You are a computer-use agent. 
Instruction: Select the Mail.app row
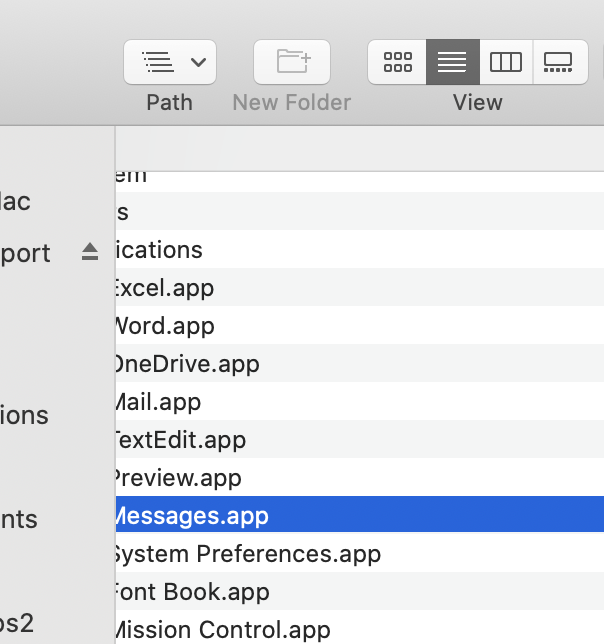tap(360, 401)
